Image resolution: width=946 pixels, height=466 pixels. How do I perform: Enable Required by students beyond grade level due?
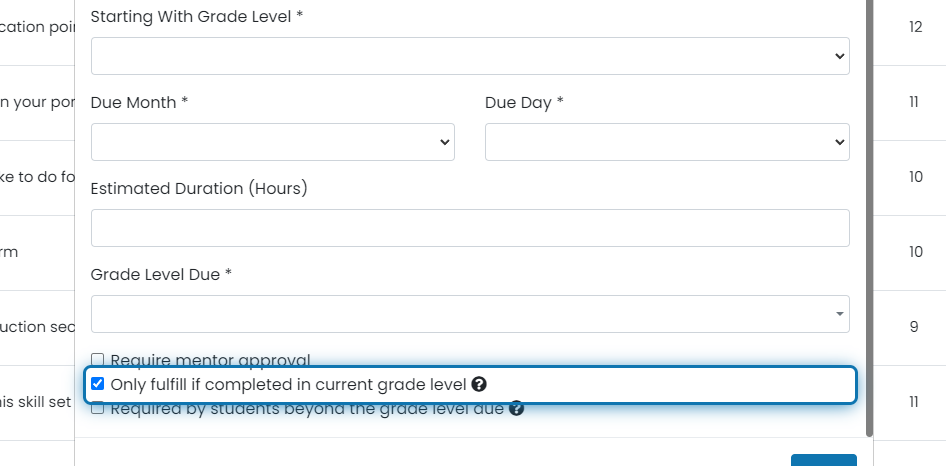98,409
